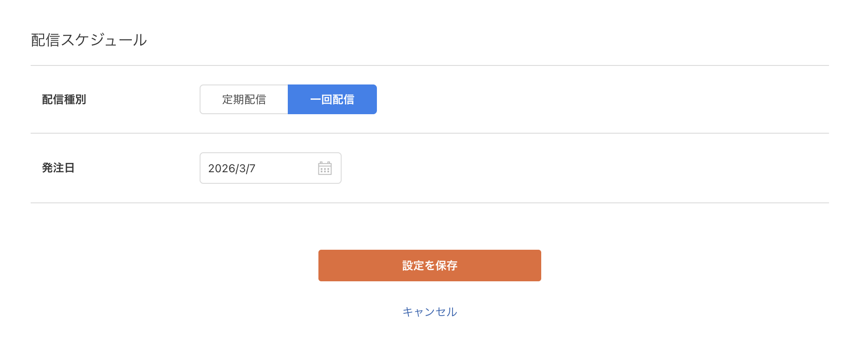This screenshot has width=868, height=337.
Task: Open the calendar picker for the order date
Action: [x=325, y=168]
